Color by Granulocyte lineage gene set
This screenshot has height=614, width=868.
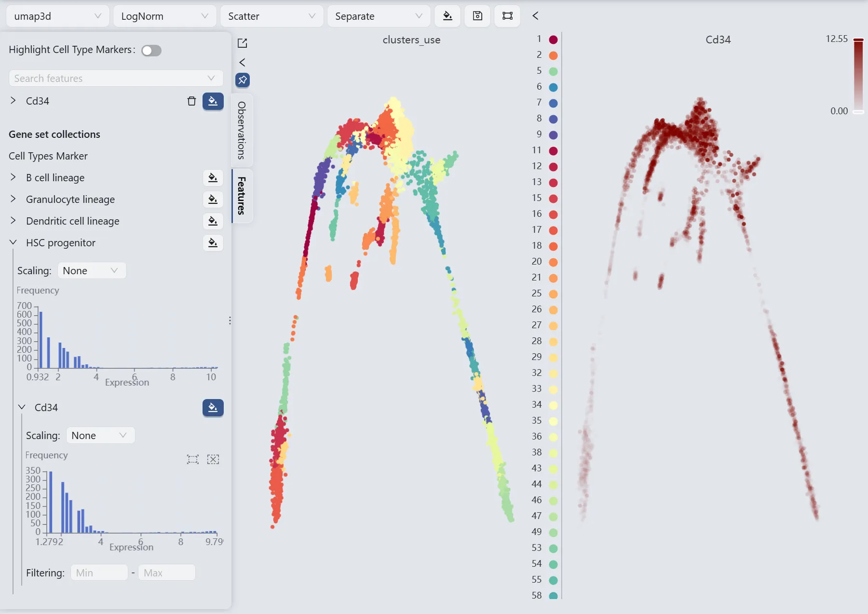click(213, 200)
